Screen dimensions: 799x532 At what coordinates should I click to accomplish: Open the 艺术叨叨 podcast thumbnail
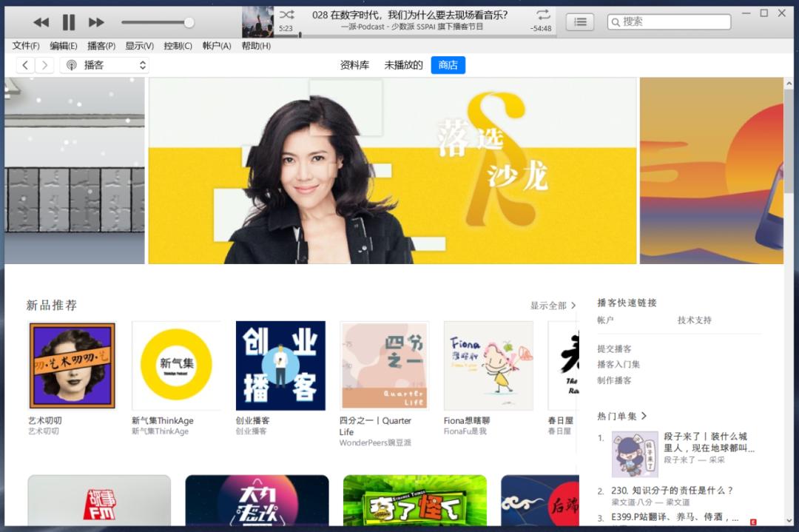click(x=73, y=365)
